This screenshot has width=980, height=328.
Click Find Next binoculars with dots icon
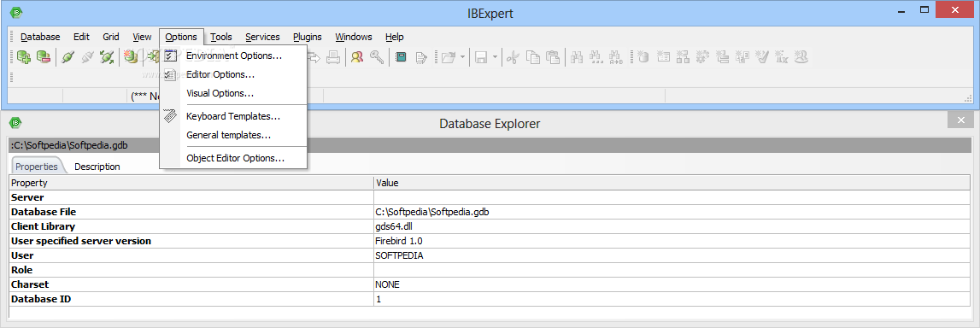[x=596, y=57]
